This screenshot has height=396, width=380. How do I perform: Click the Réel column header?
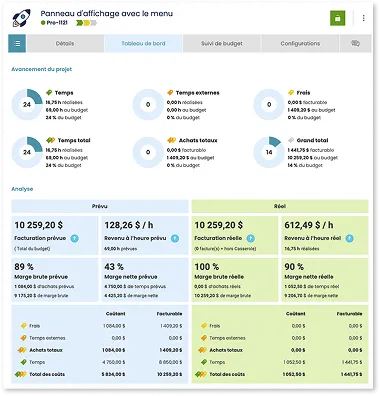tap(280, 206)
